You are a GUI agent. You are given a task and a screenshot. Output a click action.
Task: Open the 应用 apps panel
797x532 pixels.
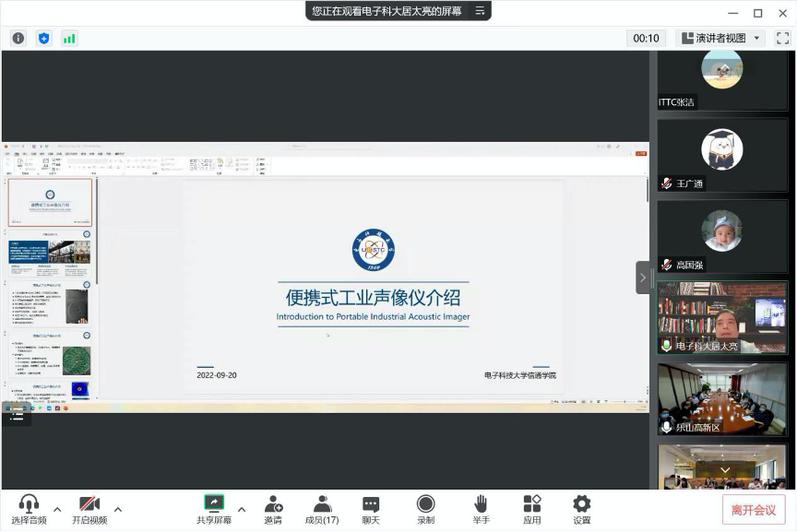click(532, 506)
